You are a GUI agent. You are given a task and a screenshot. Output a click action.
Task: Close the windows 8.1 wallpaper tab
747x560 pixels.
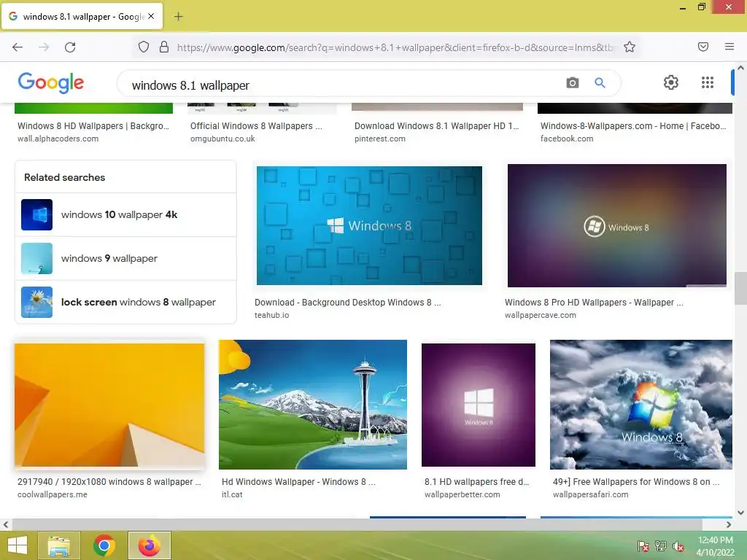(x=151, y=16)
